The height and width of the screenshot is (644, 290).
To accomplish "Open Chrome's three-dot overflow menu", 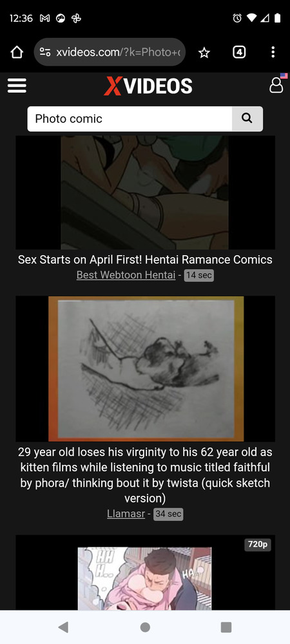I will tap(273, 52).
